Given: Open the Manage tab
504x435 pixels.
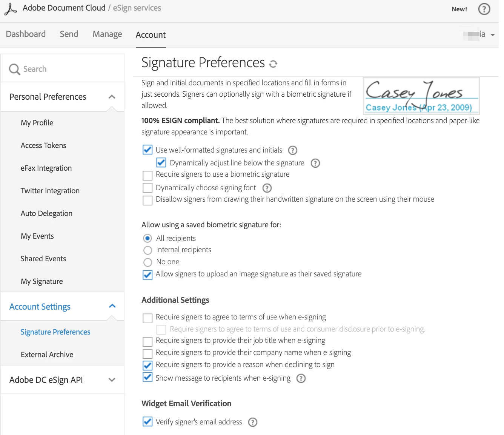Looking at the screenshot, I should coord(107,34).
